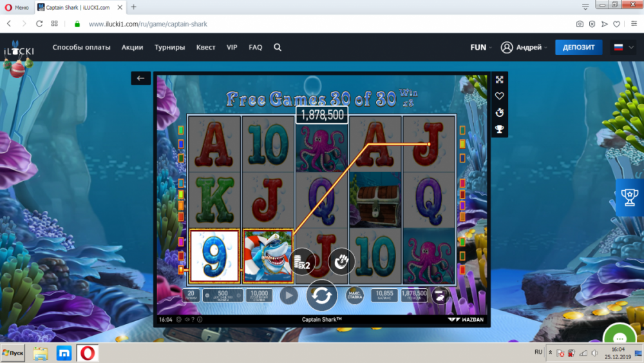Open the x2 gamble coins button
The image size is (644, 363).
click(303, 262)
